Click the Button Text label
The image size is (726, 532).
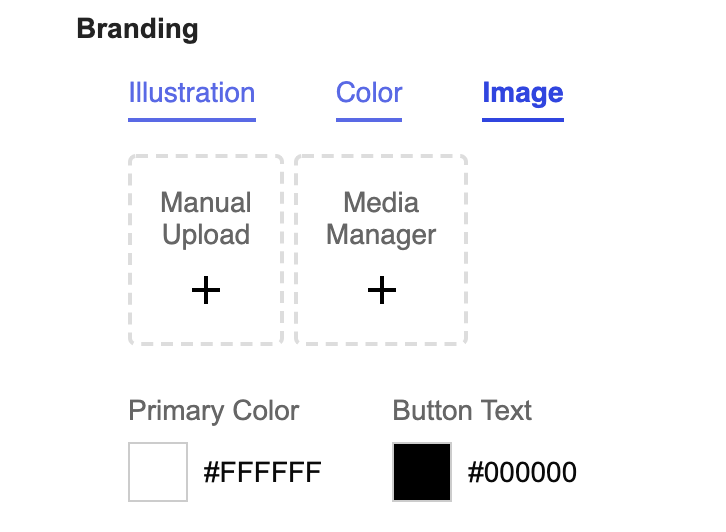pos(462,410)
